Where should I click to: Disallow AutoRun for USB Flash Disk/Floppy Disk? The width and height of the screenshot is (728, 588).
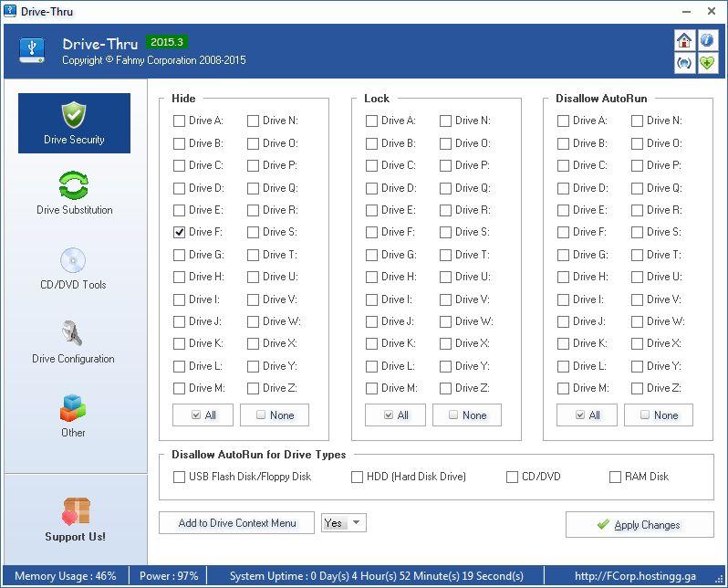(x=179, y=477)
